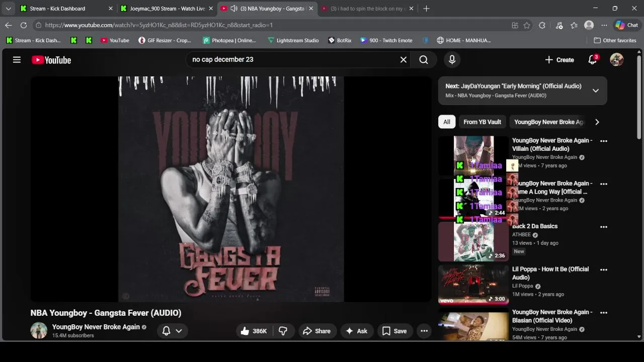Open the YouTube guide hamburger menu

17,60
